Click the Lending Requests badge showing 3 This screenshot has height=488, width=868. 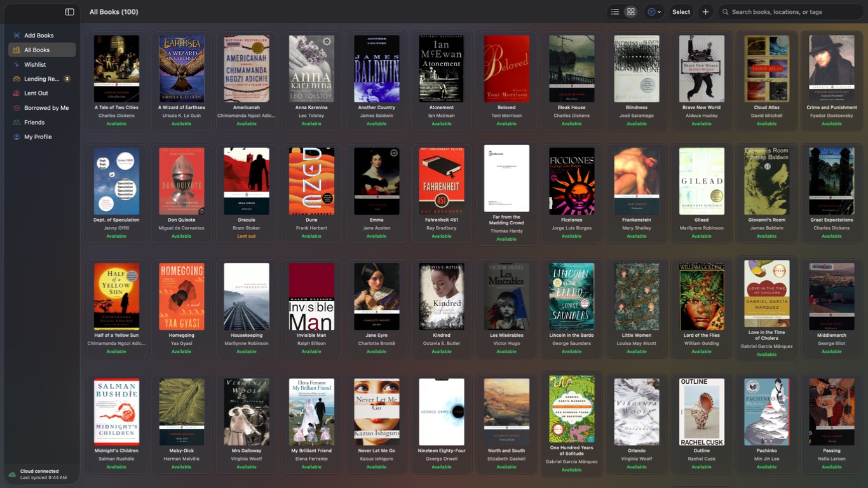(67, 79)
